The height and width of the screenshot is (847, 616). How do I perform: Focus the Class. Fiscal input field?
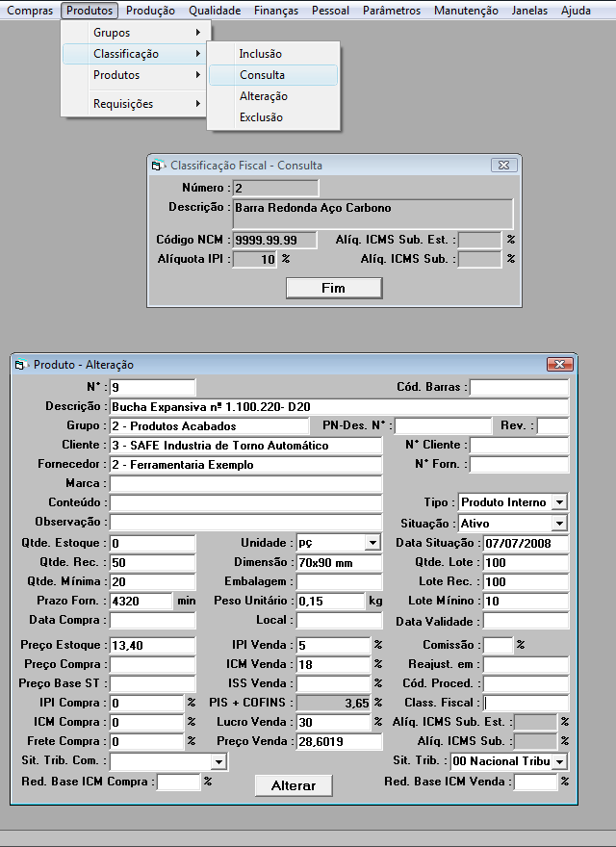[x=525, y=704]
